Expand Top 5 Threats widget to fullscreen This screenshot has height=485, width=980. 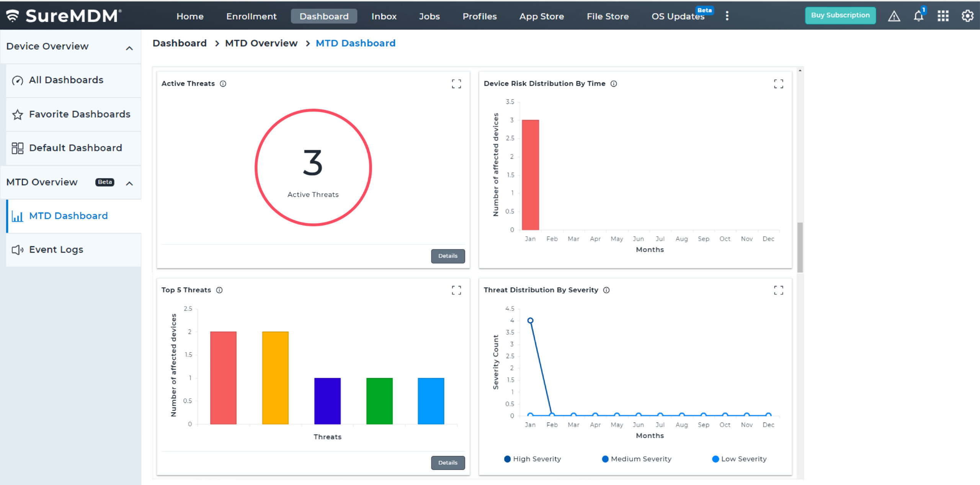tap(456, 290)
